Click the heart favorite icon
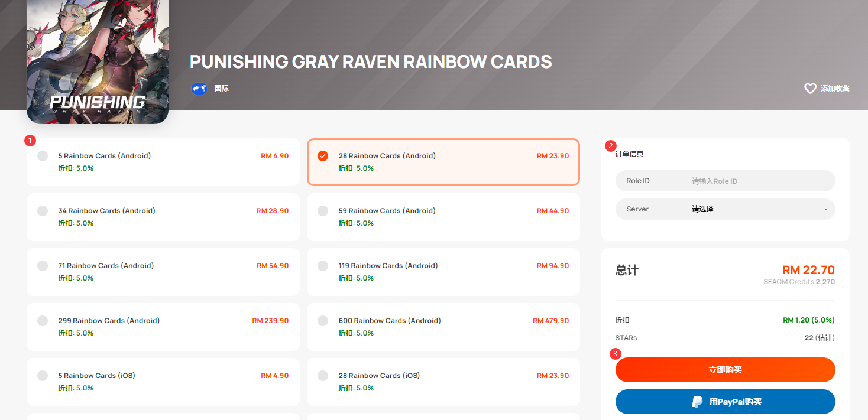868x420 pixels. tap(810, 89)
